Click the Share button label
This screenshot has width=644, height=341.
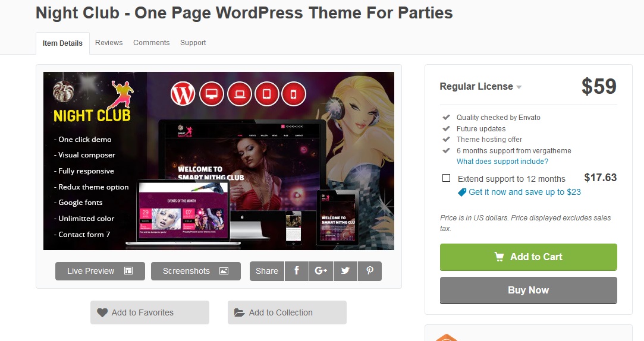[267, 271]
